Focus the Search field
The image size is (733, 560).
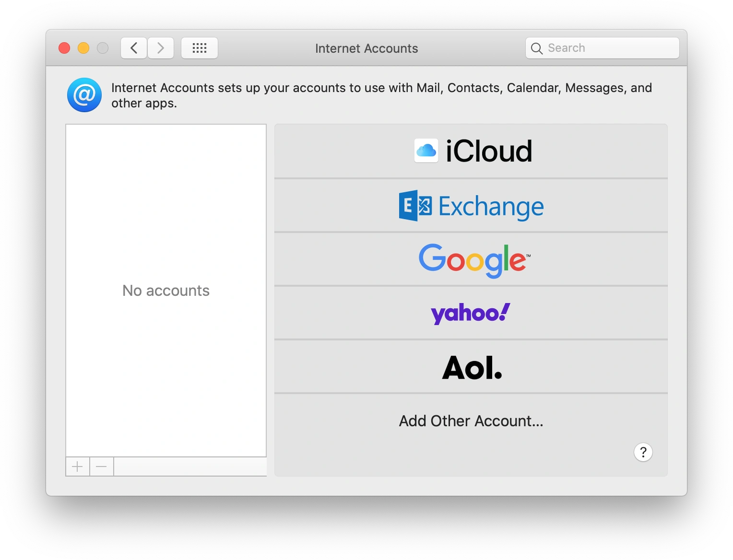603,48
